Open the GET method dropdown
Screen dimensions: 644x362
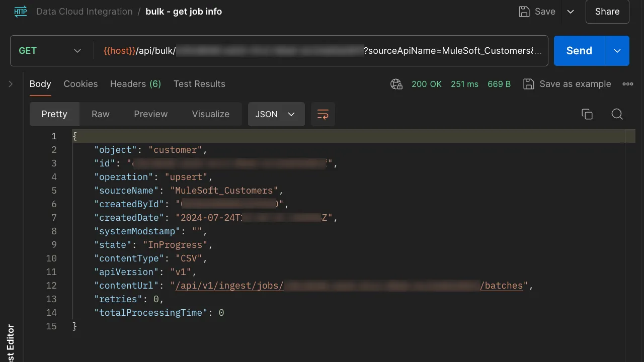[x=49, y=51]
